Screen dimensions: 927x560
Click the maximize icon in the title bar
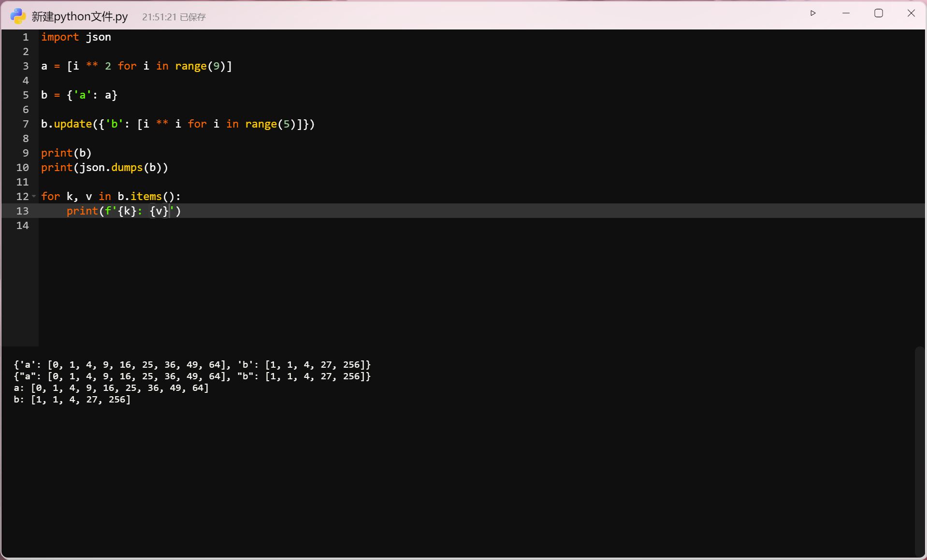(x=879, y=13)
